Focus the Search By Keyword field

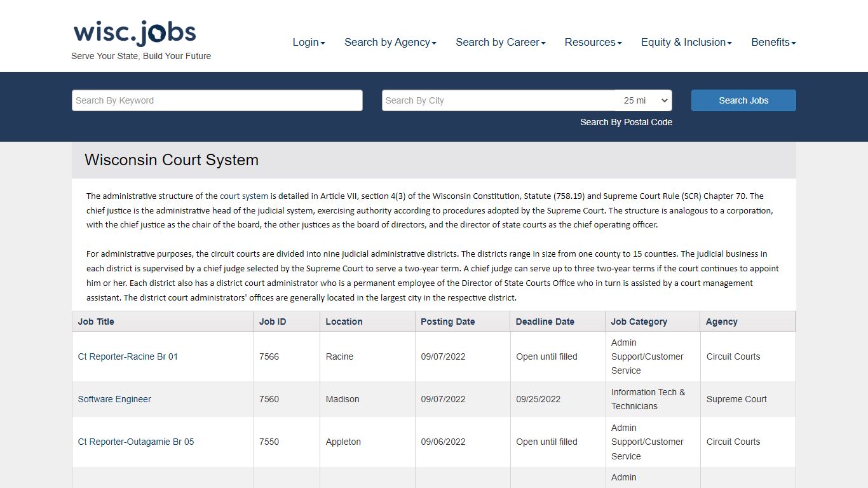point(217,100)
